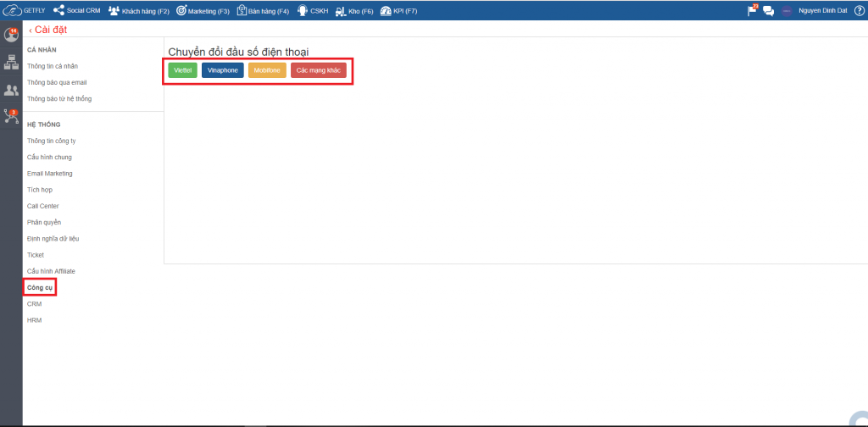
Task: Open Thông báo qua email settings
Action: [57, 82]
